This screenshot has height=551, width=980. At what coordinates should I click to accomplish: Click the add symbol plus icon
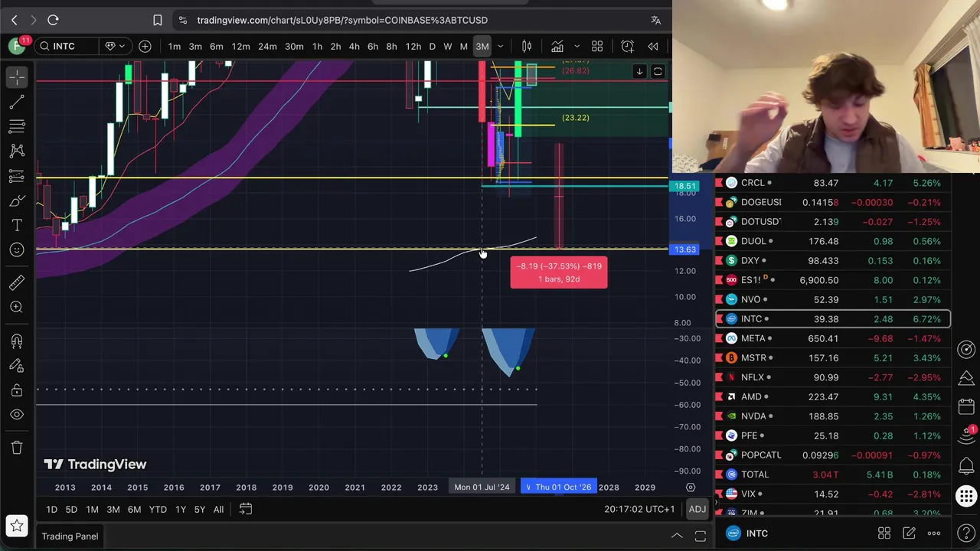(x=145, y=47)
